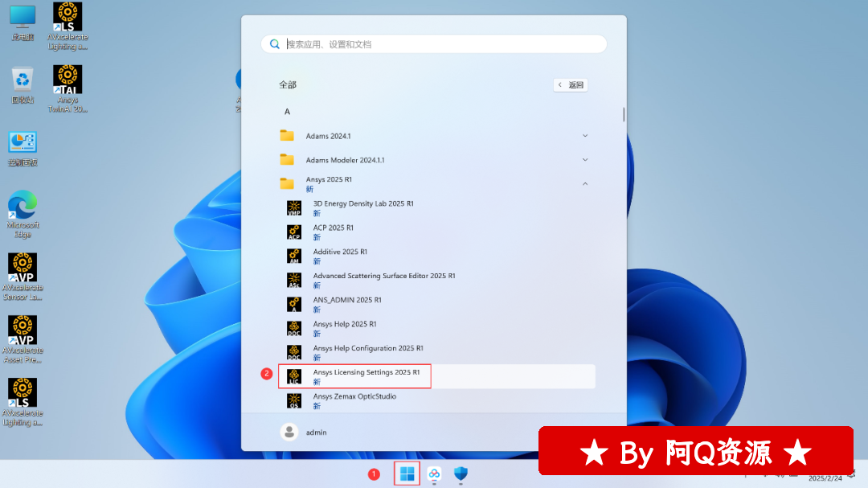
Task: Click the Adams Modeler 2024.1.1 label
Action: [345, 160]
